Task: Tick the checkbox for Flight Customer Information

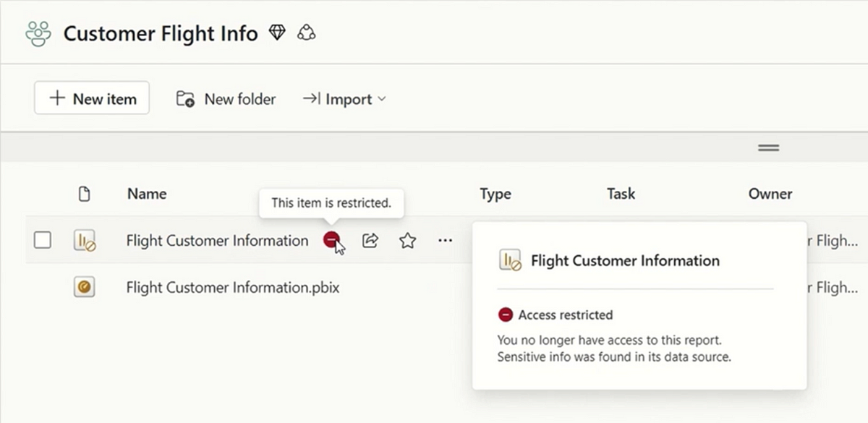Action: tap(43, 240)
